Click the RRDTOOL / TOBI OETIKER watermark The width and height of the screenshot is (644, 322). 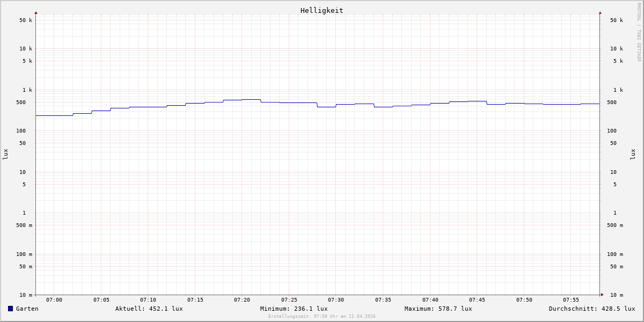(639, 32)
